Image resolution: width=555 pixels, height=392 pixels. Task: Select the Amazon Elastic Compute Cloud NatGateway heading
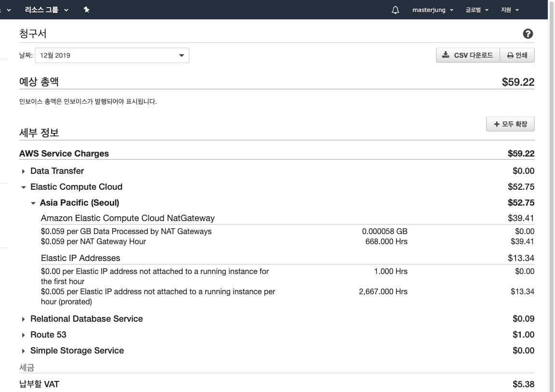[x=128, y=218]
